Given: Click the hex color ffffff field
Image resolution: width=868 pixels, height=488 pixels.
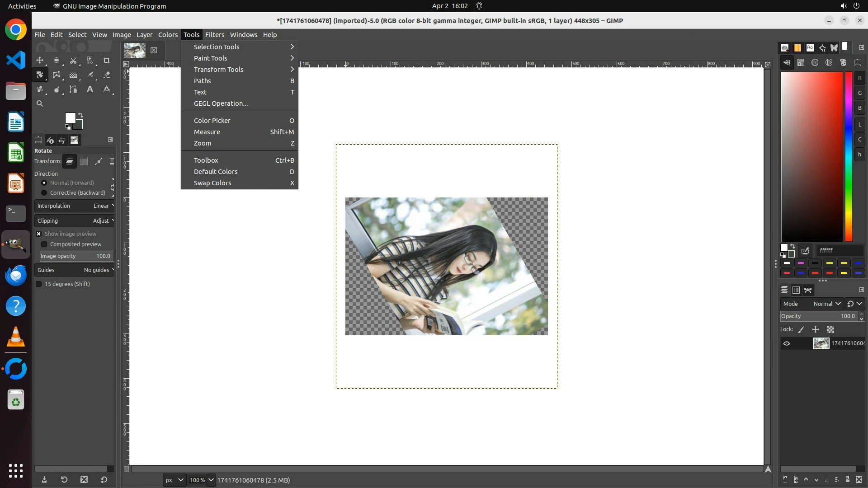Looking at the screenshot, I should click(x=839, y=250).
